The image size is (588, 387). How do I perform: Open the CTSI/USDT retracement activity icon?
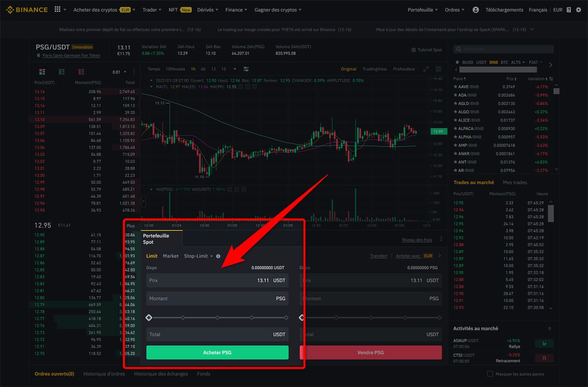[544, 358]
